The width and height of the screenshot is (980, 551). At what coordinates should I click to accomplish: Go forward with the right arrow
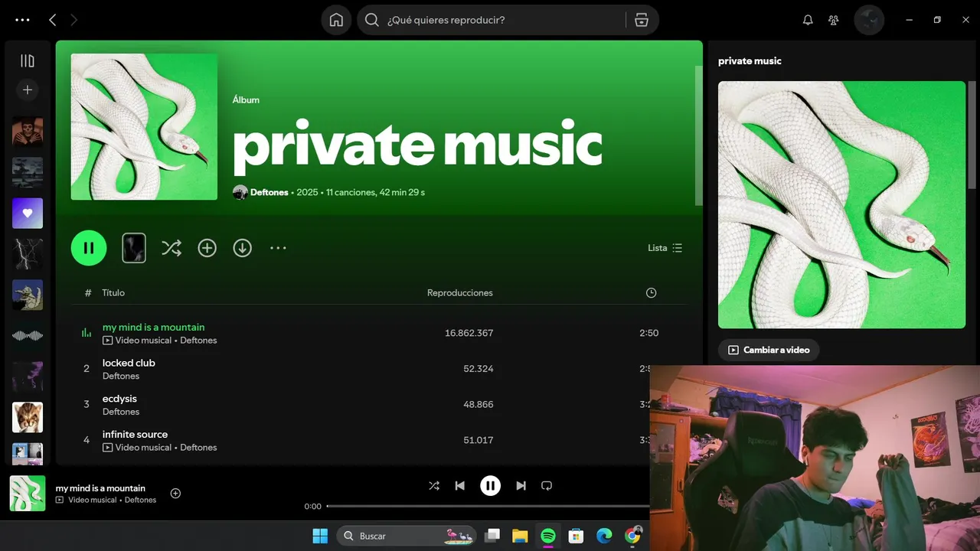[x=73, y=20]
